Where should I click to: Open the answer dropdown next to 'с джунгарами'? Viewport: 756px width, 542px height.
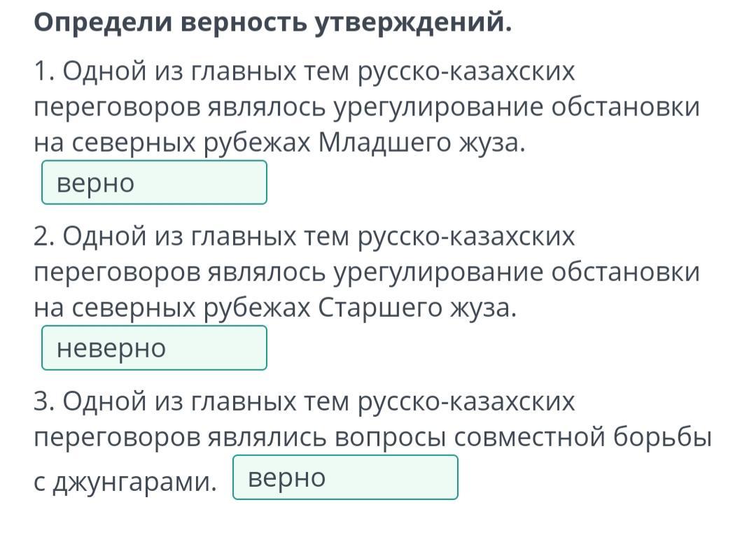pos(345,478)
